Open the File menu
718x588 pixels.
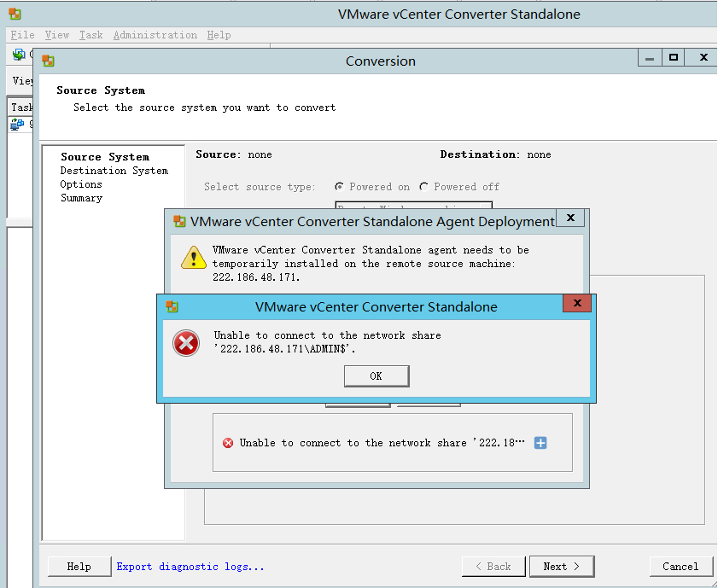pyautogui.click(x=22, y=35)
